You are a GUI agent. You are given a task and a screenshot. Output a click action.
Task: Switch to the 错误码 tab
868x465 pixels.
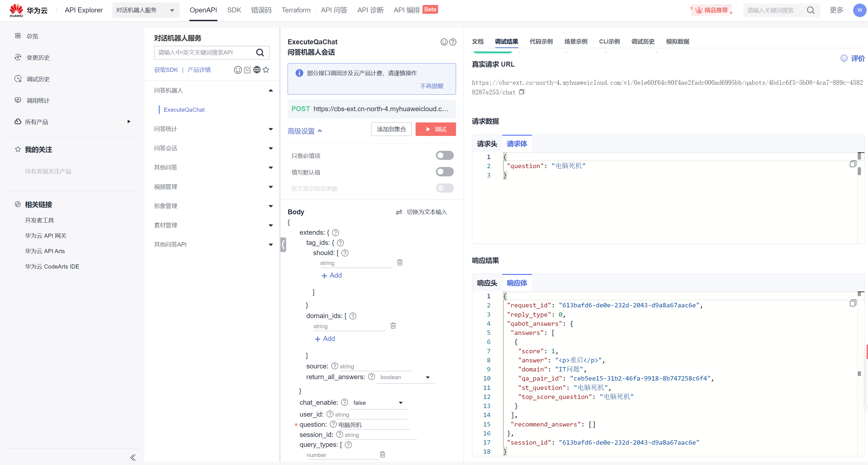coord(261,10)
